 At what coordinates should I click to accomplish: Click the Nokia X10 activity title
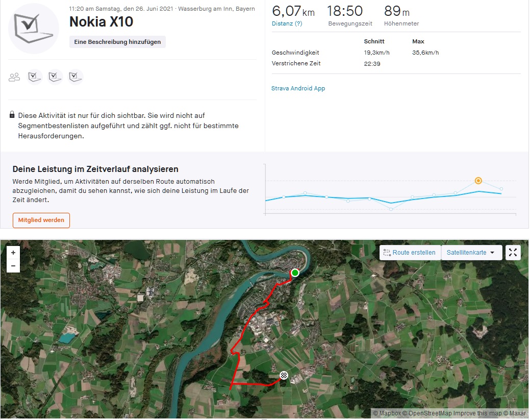(101, 20)
